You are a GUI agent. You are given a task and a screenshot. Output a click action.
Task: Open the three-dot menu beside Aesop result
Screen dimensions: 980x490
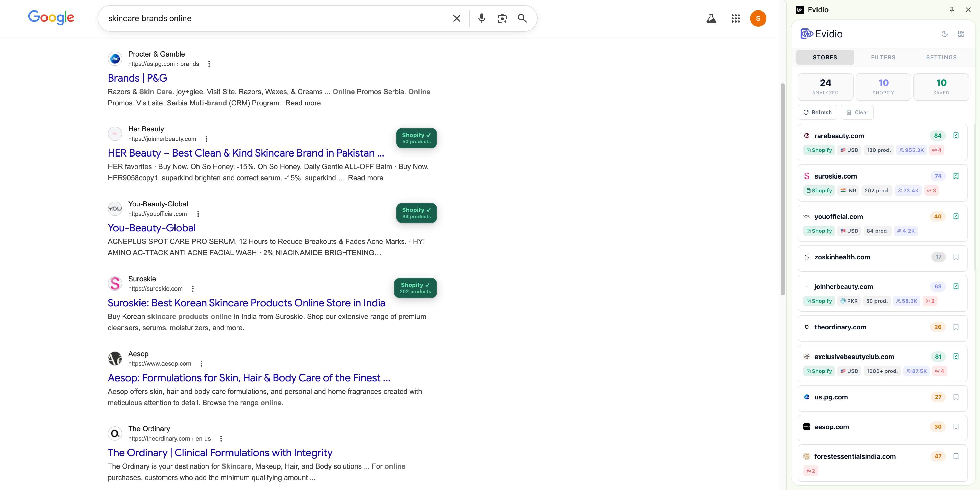coord(201,363)
